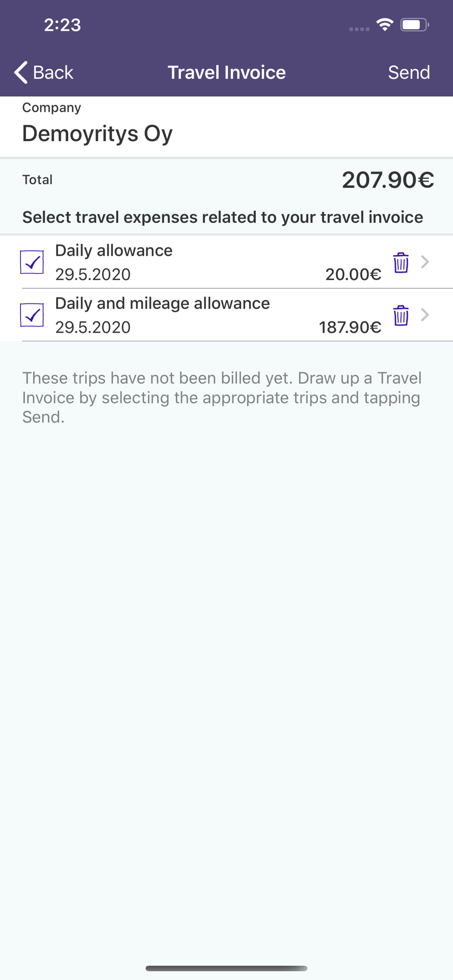Tap the Travel Invoice title
The width and height of the screenshot is (453, 980).
click(x=226, y=73)
